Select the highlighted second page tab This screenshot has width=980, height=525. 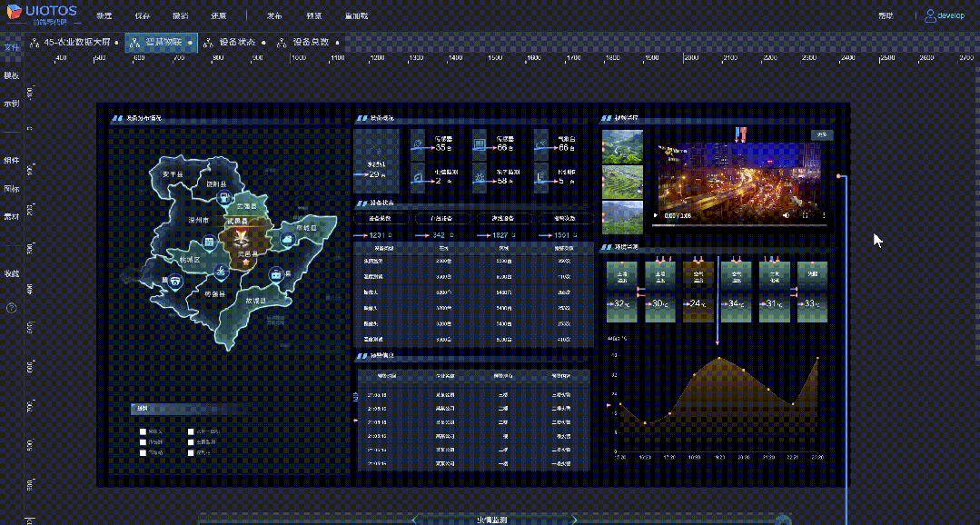pyautogui.click(x=162, y=43)
